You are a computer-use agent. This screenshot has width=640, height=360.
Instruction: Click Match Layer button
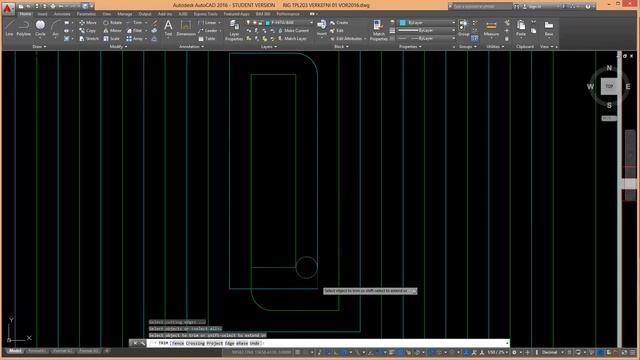[x=292, y=38]
